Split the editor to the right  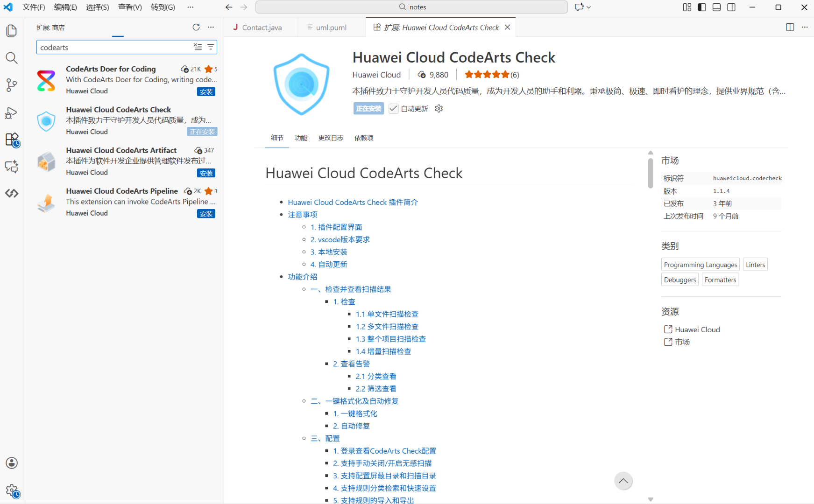click(x=790, y=27)
